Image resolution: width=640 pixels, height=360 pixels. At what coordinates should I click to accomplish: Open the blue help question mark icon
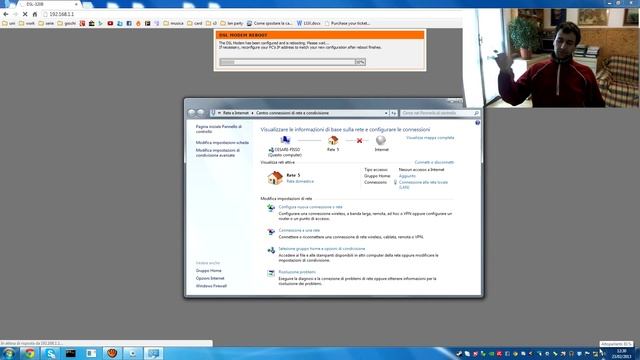coord(478,122)
